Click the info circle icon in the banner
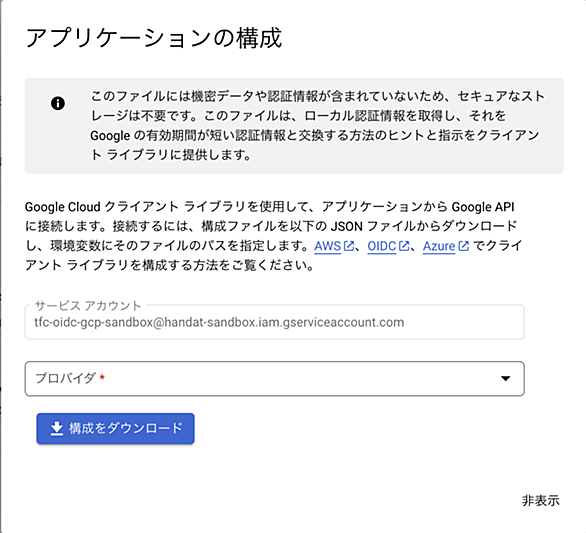The width and height of the screenshot is (586, 533). [x=58, y=103]
